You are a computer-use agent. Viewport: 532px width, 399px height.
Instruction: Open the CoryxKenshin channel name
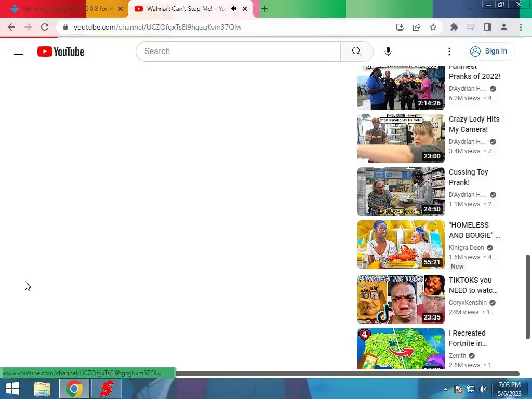click(x=468, y=303)
